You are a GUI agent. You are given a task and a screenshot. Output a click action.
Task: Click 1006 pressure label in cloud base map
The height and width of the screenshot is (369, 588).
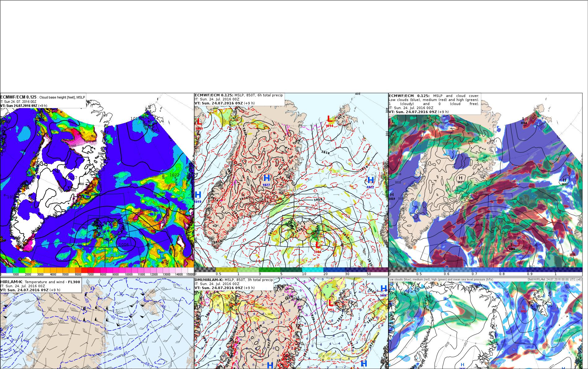click(124, 244)
